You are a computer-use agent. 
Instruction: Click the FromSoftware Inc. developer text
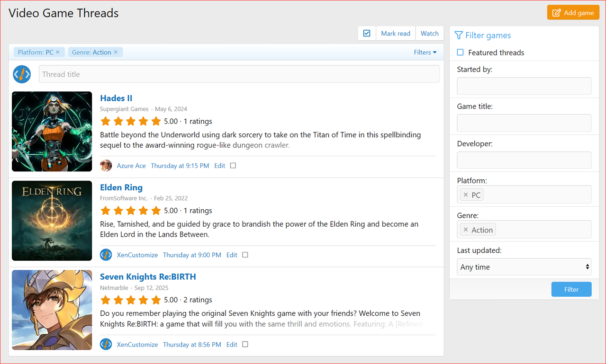click(124, 198)
